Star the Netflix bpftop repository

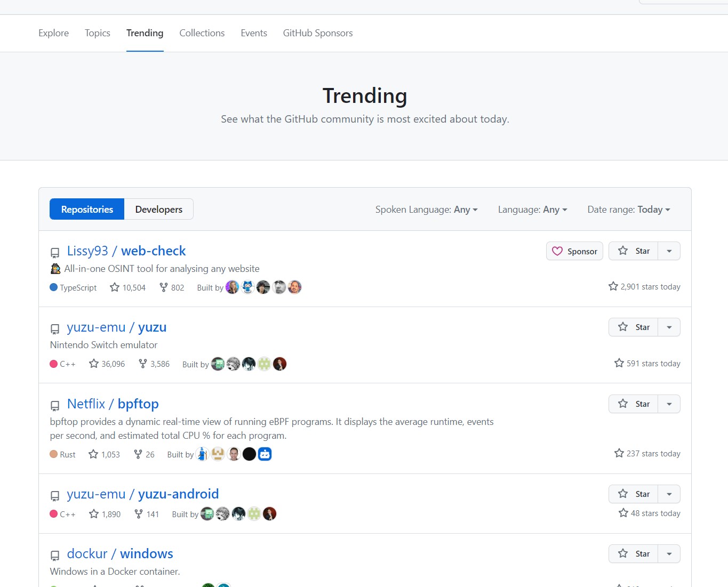(x=634, y=404)
